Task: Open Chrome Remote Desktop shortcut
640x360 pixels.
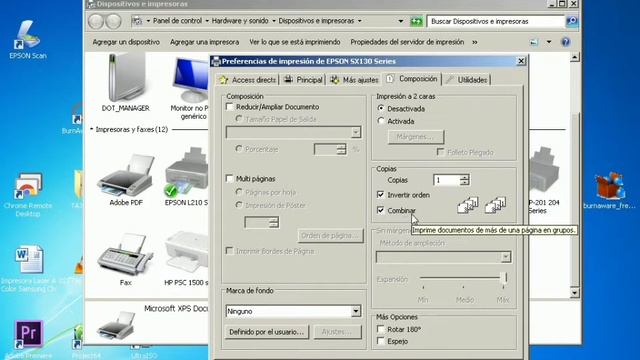Action: 27,194
